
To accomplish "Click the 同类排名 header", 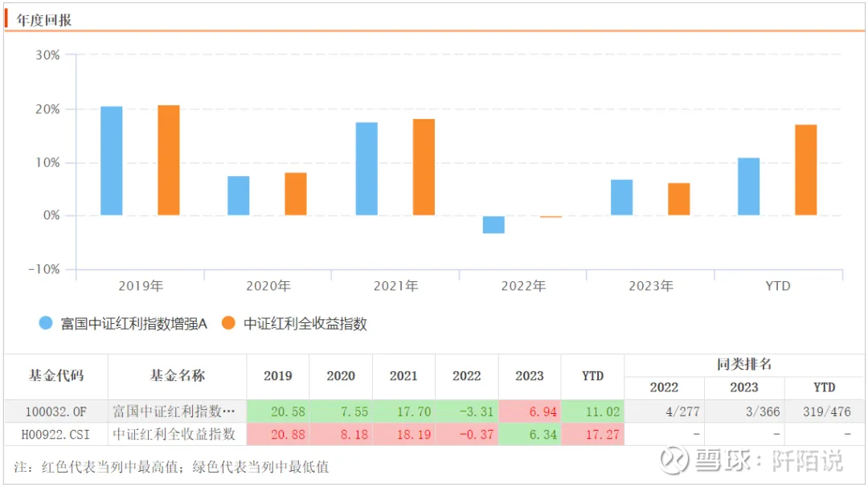I will pos(744,365).
